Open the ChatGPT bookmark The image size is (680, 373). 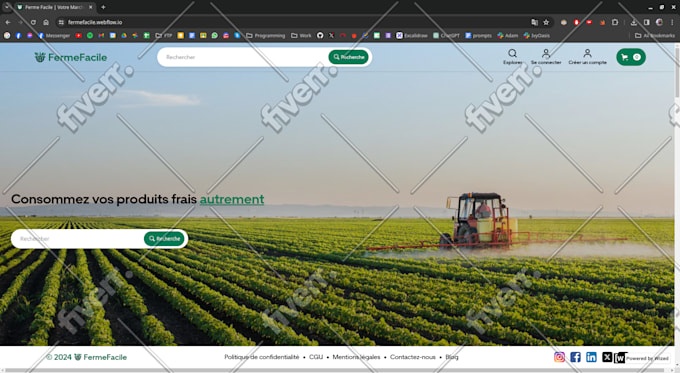click(x=446, y=36)
